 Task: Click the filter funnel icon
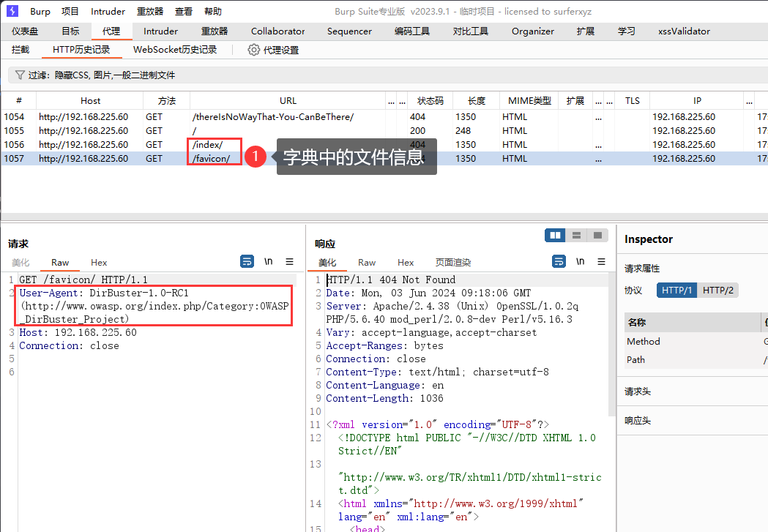pyautogui.click(x=20, y=75)
